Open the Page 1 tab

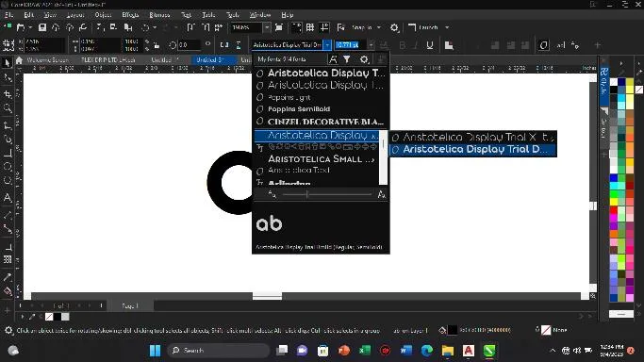pos(130,305)
